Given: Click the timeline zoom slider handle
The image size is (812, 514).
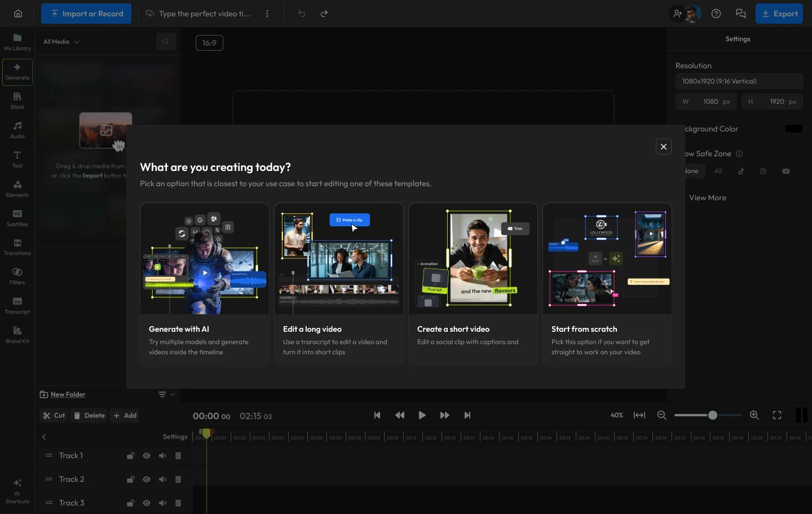Looking at the screenshot, I should (x=713, y=415).
